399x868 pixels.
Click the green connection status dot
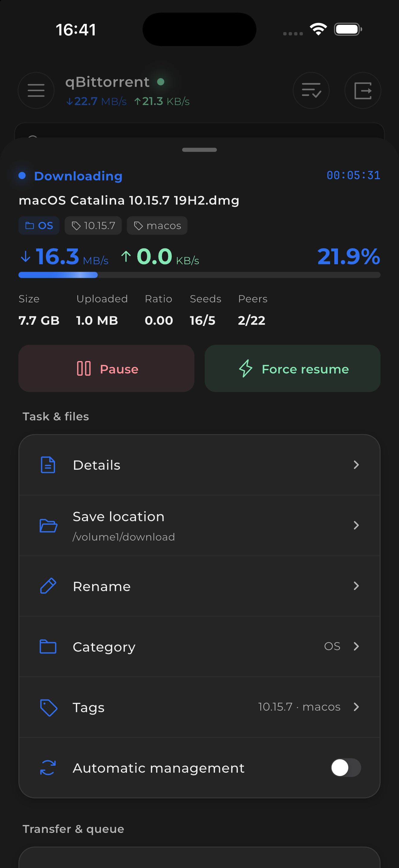pos(161,81)
